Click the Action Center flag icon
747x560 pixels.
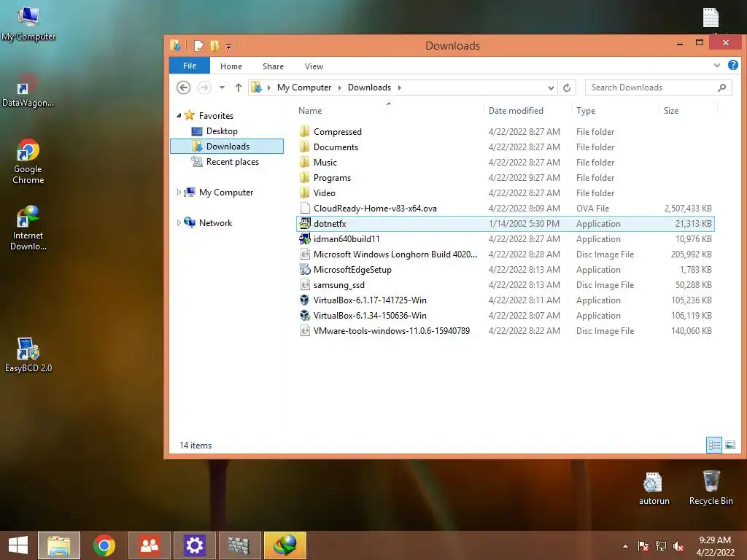643,546
